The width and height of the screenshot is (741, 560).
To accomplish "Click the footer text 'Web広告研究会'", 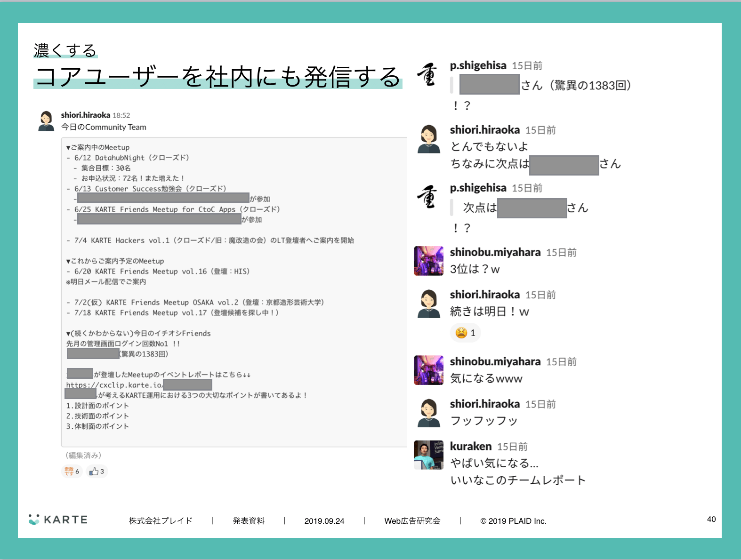I will pos(412,521).
